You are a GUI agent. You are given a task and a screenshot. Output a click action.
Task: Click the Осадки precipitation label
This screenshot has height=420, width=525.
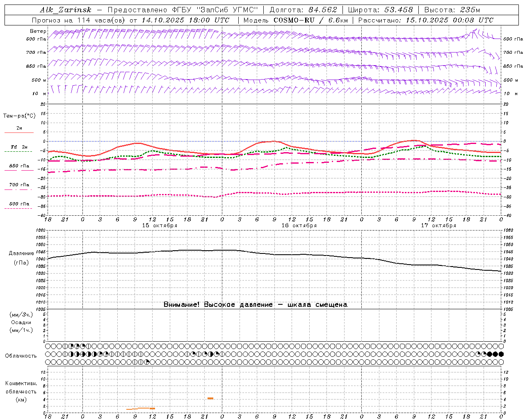point(21,322)
